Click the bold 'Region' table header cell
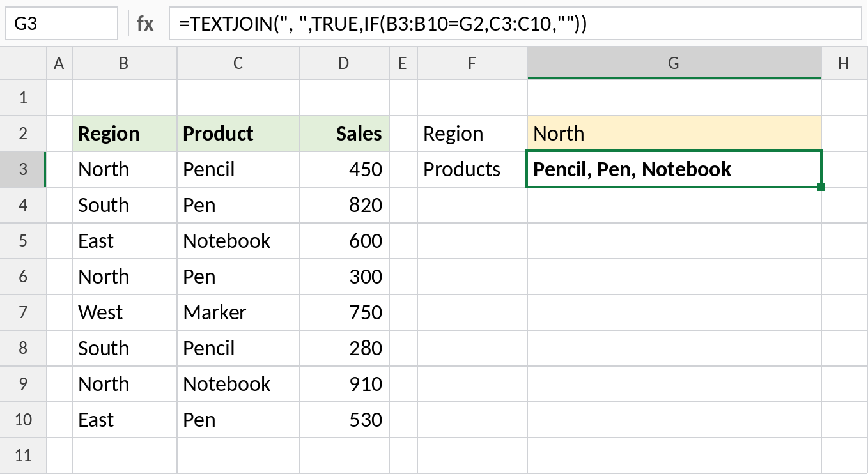The width and height of the screenshot is (868, 474). coord(125,134)
